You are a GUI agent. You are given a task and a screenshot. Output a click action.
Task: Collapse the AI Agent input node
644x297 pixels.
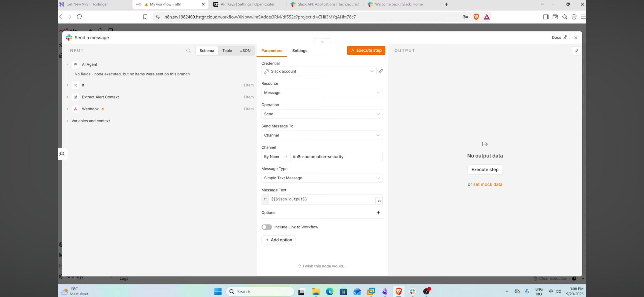(67, 64)
